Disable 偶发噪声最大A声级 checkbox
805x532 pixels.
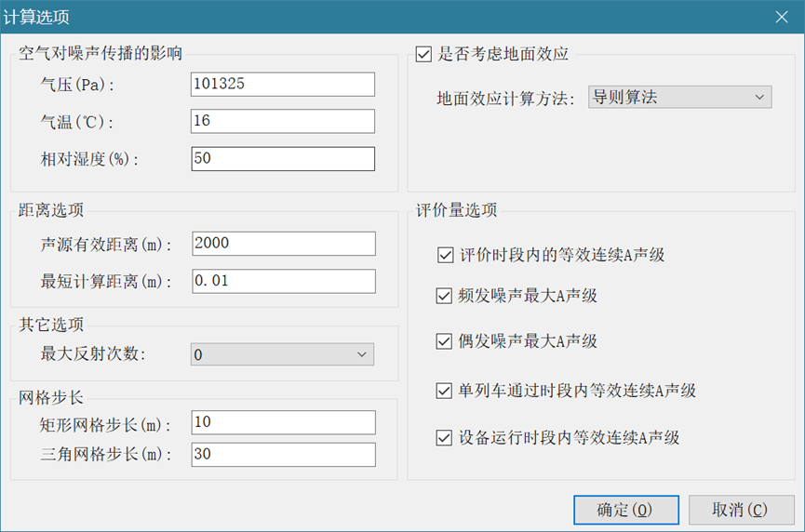tap(444, 341)
